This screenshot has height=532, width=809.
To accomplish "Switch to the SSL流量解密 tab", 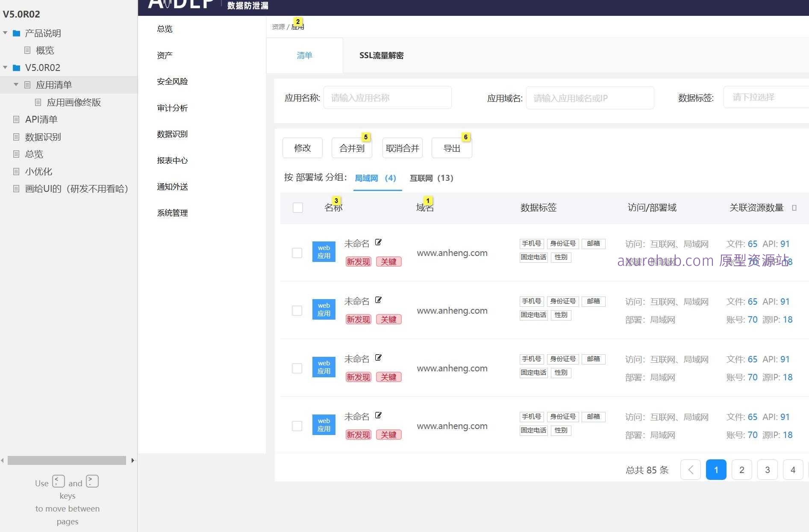I will click(381, 56).
